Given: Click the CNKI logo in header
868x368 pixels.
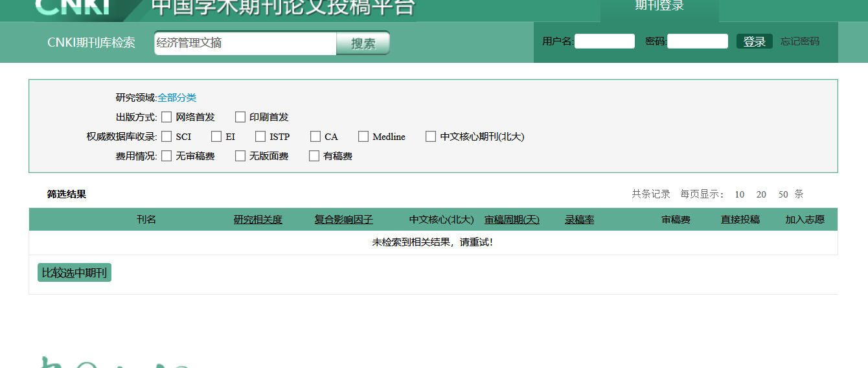Looking at the screenshot, I should 73,7.
